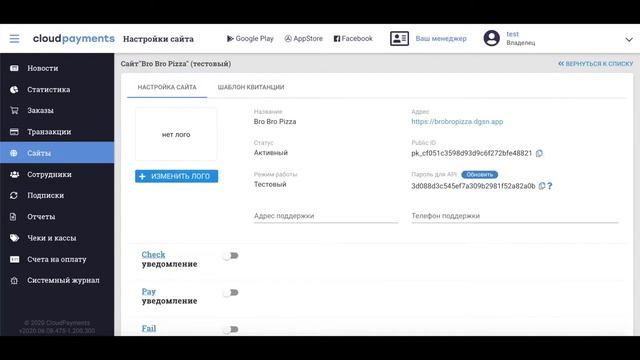Open Счета на оплату in the sidebar
The image size is (640, 360).
[x=57, y=259]
